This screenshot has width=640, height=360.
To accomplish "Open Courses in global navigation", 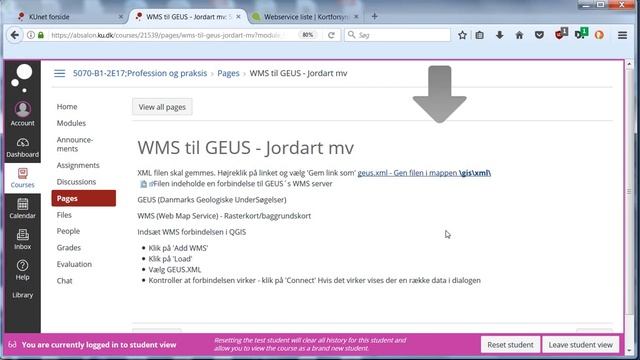I will [x=22, y=178].
